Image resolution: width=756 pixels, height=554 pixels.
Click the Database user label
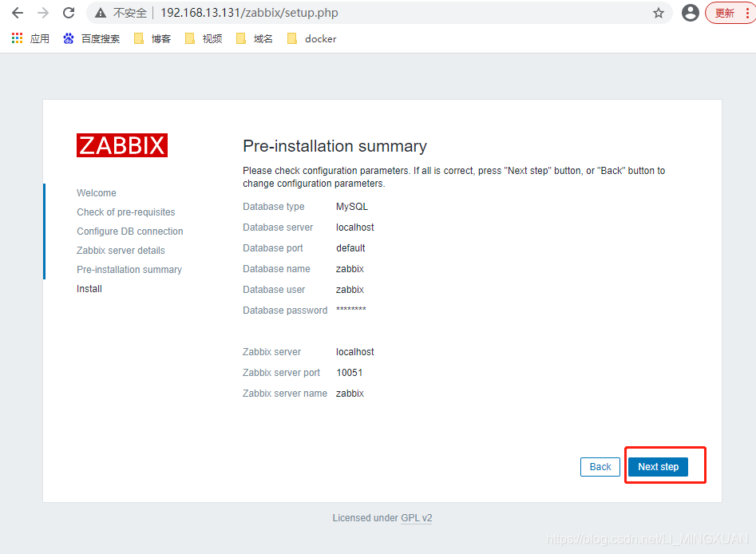click(x=274, y=289)
